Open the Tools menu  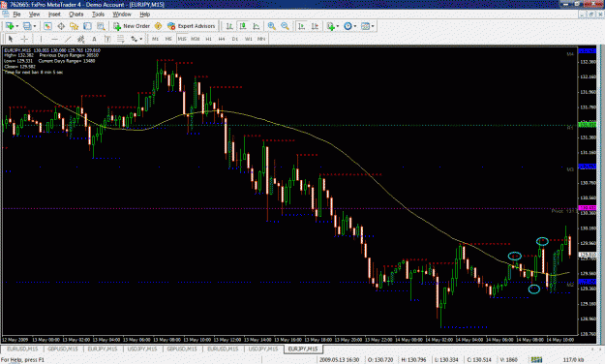98,15
